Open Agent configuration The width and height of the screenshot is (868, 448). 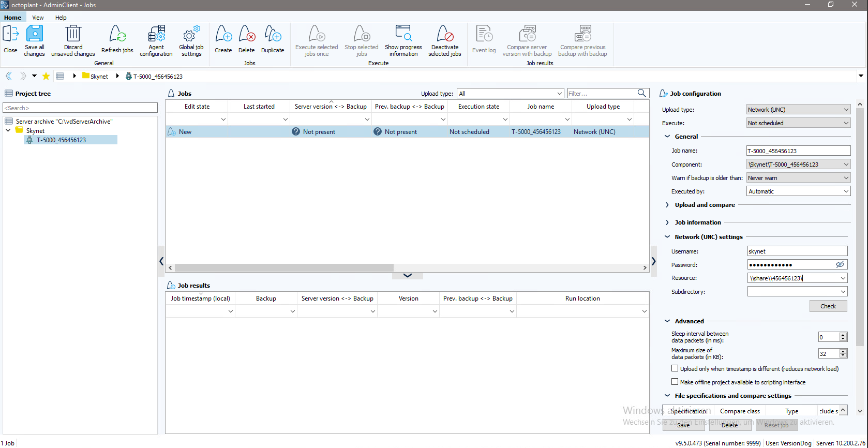point(156,34)
